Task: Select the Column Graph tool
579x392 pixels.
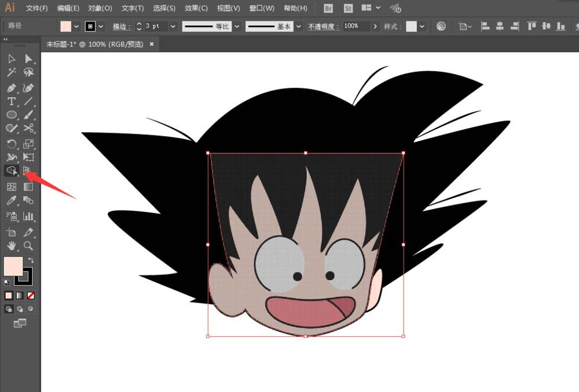Action: tap(28, 217)
